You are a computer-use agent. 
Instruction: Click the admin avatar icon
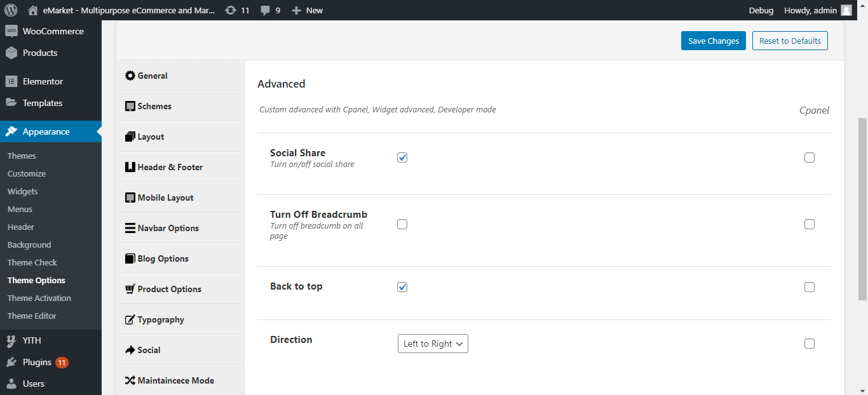point(846,10)
